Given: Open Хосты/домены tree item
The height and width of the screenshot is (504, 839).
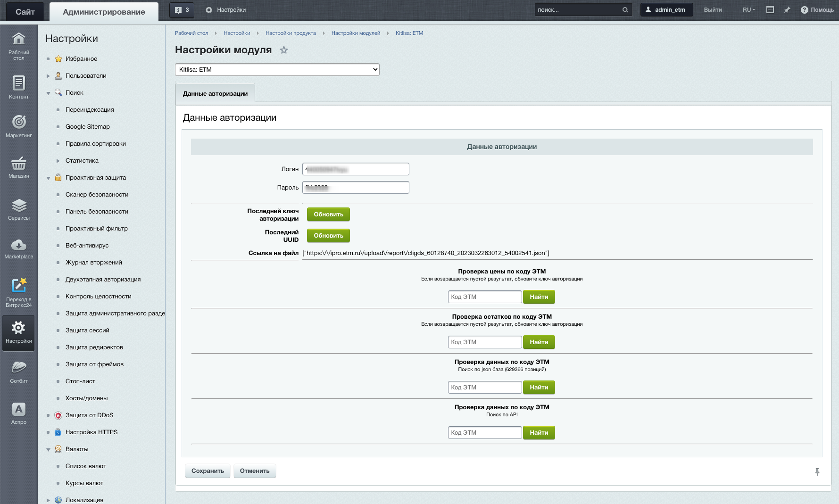Looking at the screenshot, I should pyautogui.click(x=86, y=398).
